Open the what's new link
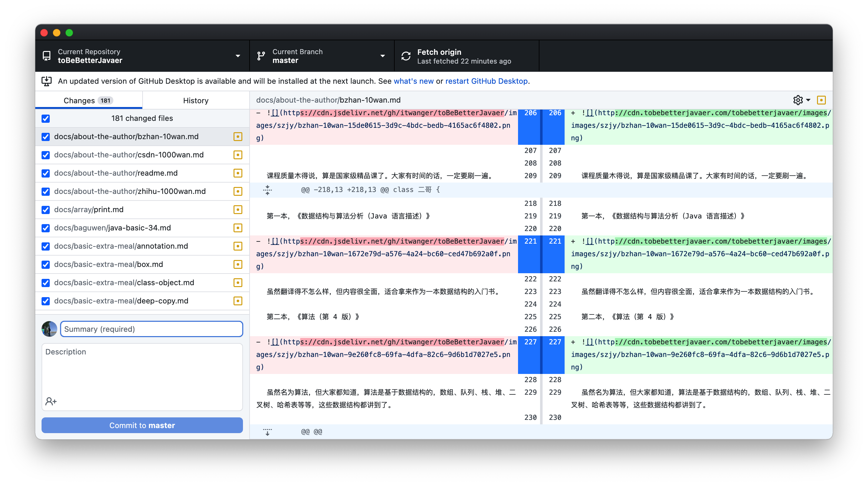Image resolution: width=868 pixels, height=486 pixels. (414, 81)
